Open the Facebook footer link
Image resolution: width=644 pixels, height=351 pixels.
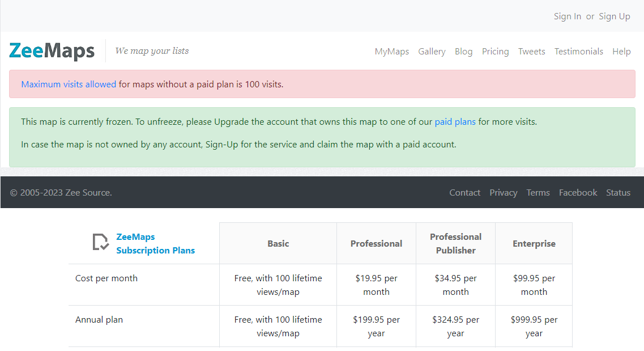pyautogui.click(x=578, y=192)
